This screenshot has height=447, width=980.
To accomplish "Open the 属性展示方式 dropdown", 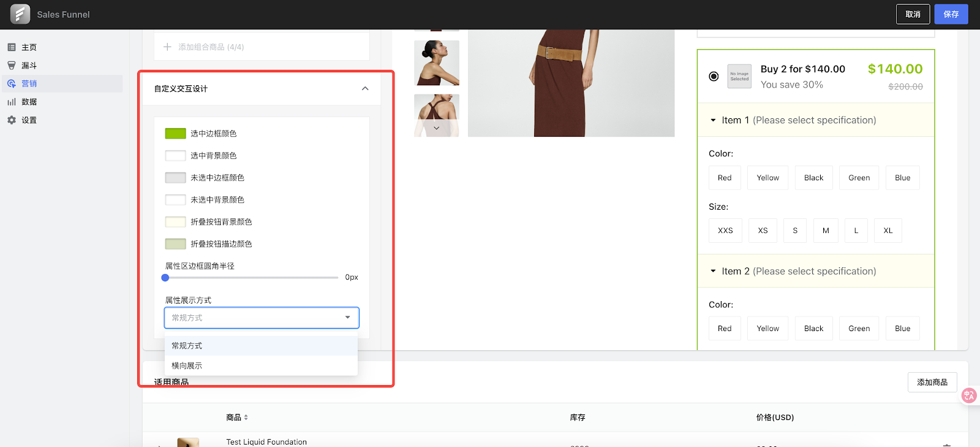I will click(262, 318).
